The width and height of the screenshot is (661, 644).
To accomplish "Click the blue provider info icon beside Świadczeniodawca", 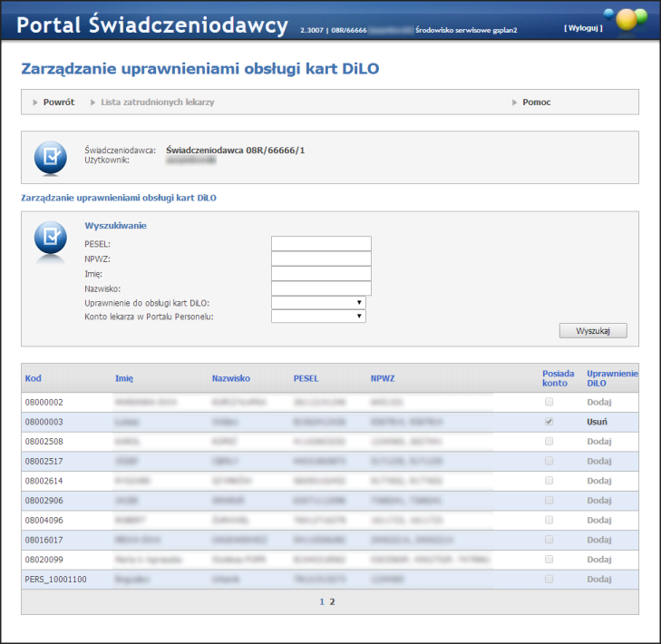I will 50,157.
